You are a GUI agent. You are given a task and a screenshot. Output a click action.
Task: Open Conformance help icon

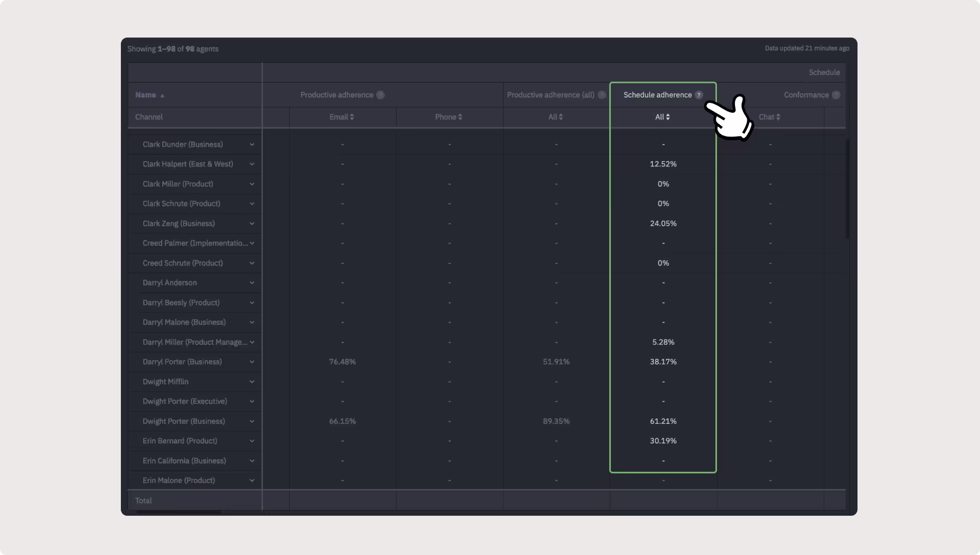(x=836, y=95)
